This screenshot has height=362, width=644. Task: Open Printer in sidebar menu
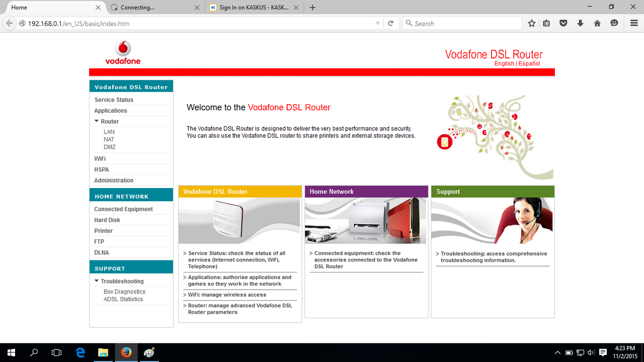[104, 231]
